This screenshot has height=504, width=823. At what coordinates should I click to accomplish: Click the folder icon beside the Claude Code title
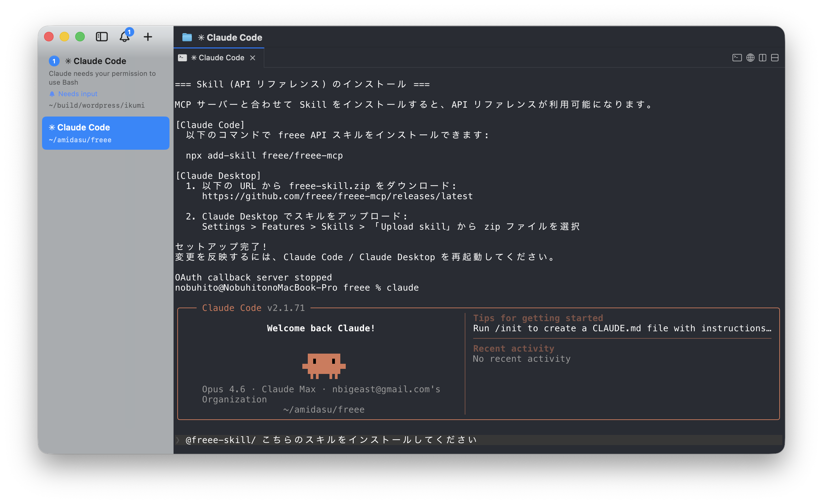point(187,37)
